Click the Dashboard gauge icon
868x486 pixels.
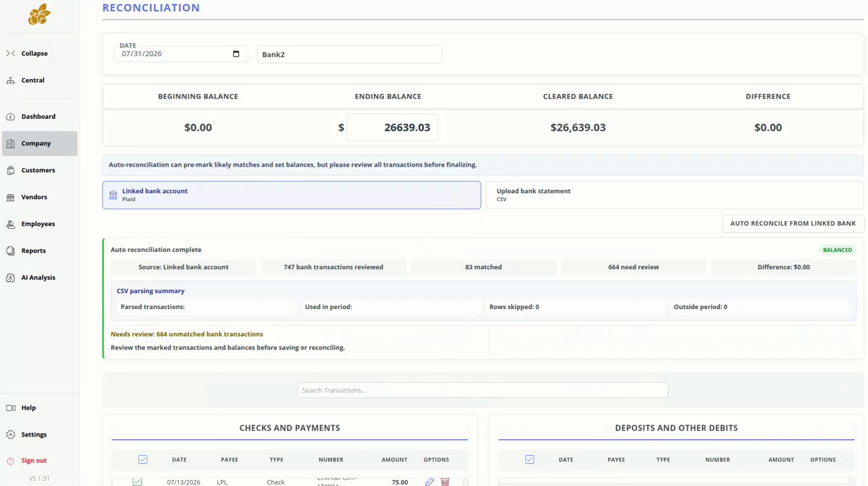pyautogui.click(x=10, y=117)
